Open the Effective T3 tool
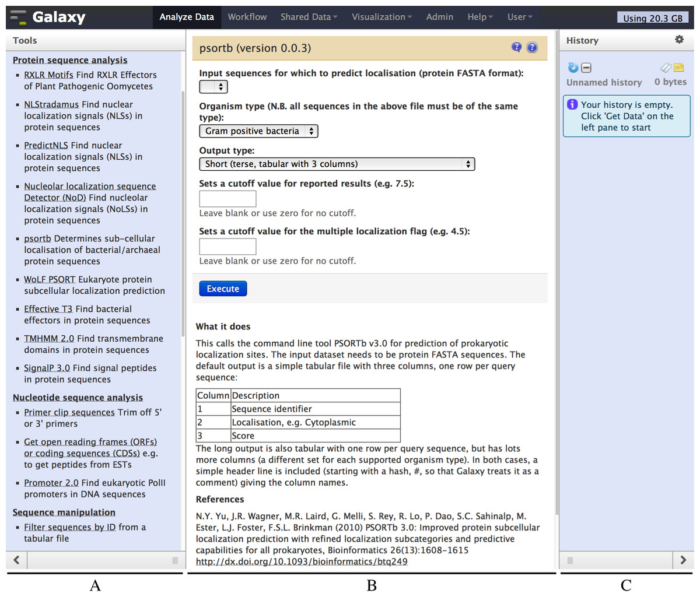This screenshot has height=597, width=700. coord(48,309)
